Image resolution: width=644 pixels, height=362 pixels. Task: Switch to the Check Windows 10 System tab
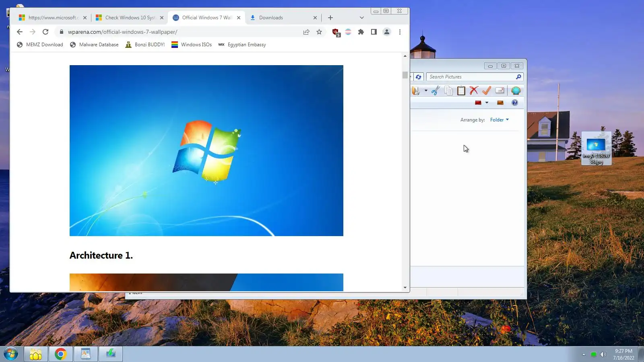pyautogui.click(x=130, y=18)
